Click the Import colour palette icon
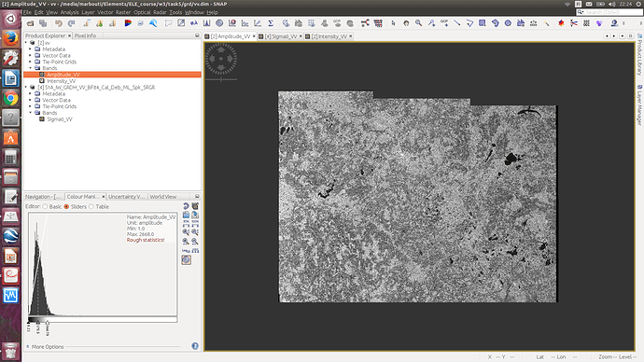This screenshot has width=644, height=362. pos(186,215)
